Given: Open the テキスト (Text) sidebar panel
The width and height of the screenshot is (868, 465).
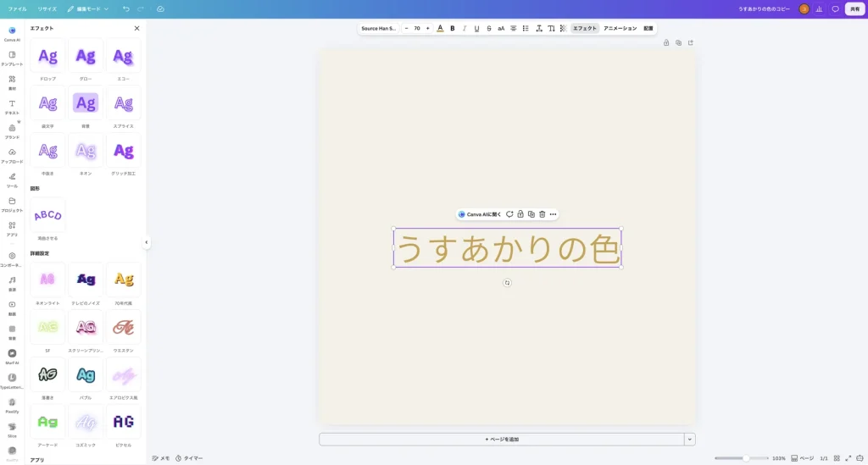Looking at the screenshot, I should 12,107.
